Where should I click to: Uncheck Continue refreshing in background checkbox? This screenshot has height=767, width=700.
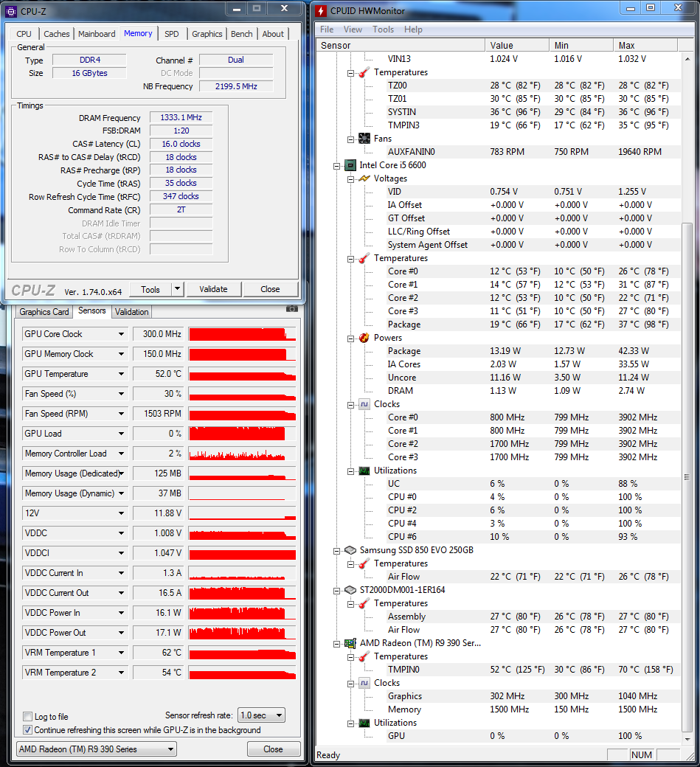coord(28,730)
